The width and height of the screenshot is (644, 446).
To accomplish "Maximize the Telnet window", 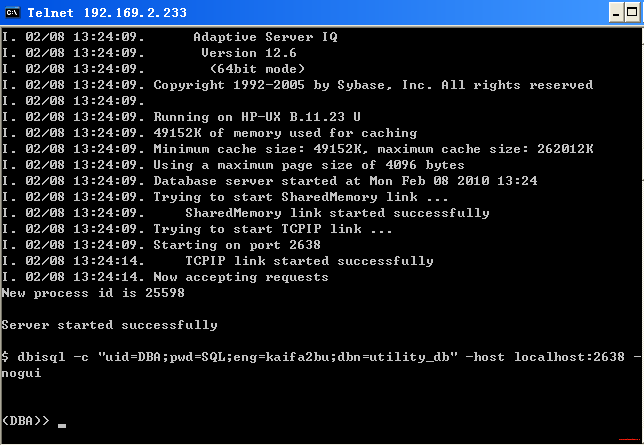I will pos(632,13).
